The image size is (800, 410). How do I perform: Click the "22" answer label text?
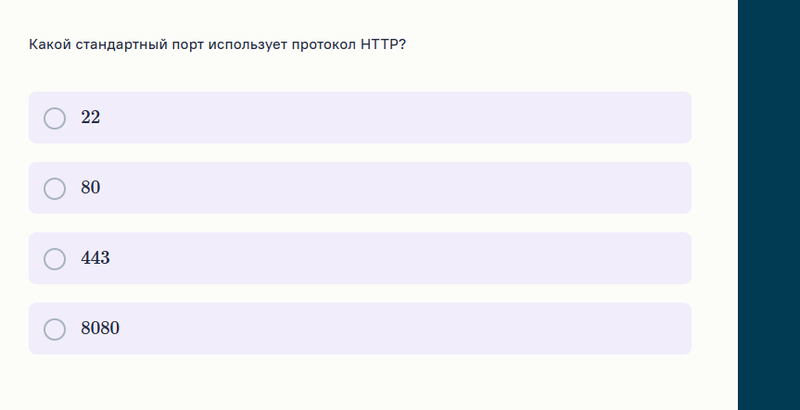click(91, 118)
